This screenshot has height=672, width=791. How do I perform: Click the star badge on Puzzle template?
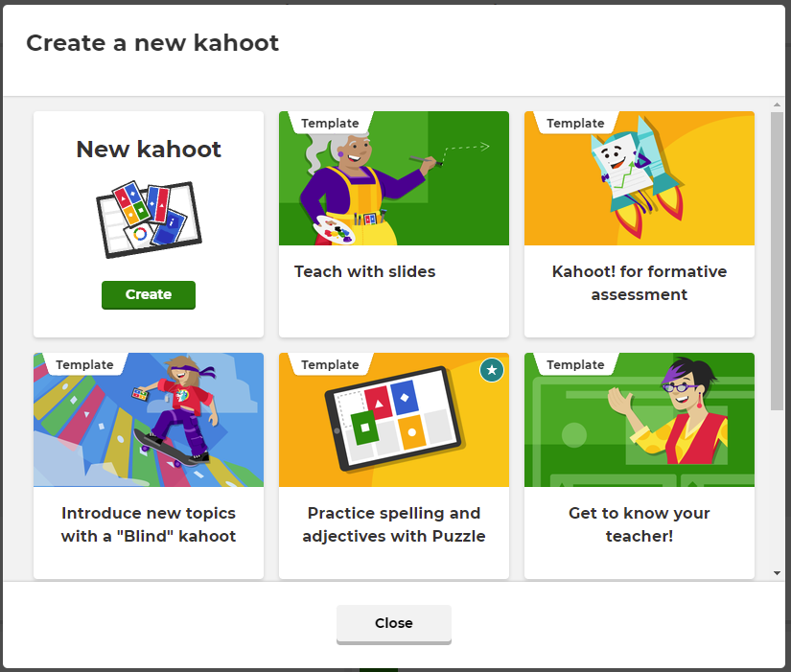point(491,370)
